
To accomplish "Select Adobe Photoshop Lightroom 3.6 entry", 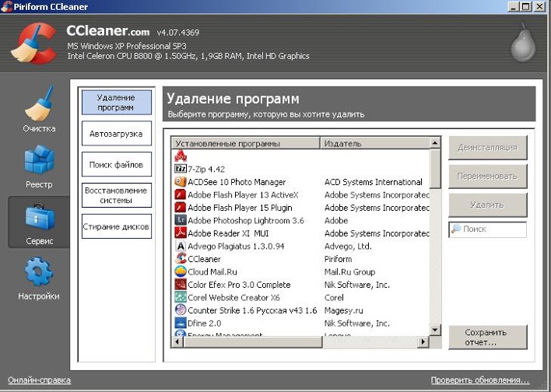I will (246, 221).
